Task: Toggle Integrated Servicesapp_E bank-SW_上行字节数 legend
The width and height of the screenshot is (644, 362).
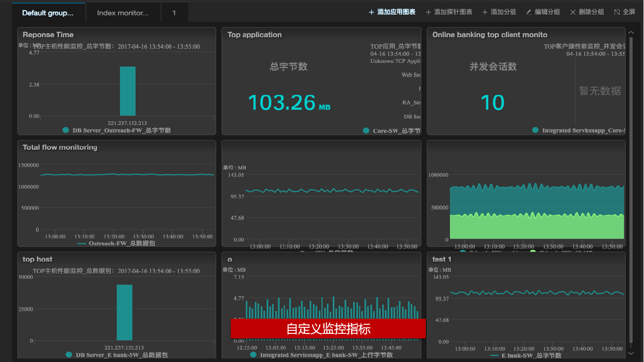Action: [x=321, y=355]
